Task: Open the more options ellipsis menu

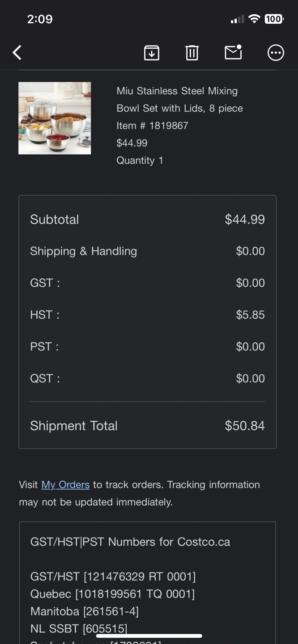Action: 276,53
